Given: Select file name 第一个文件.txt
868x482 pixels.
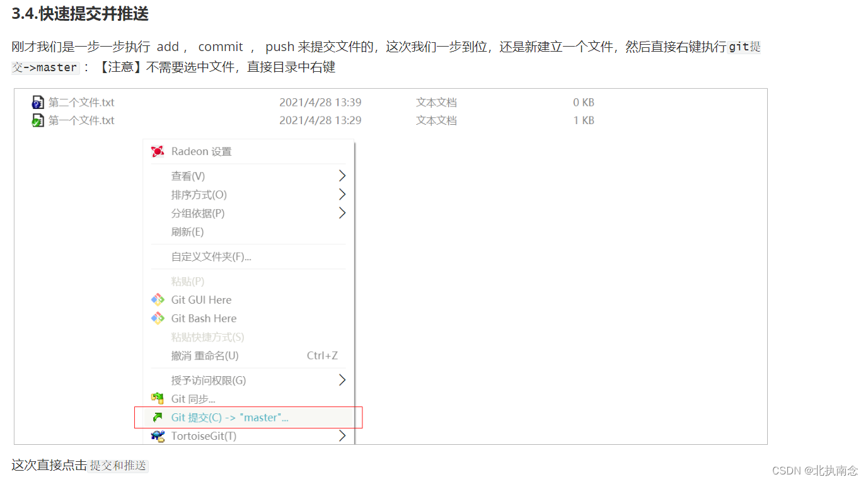Looking at the screenshot, I should tap(81, 120).
